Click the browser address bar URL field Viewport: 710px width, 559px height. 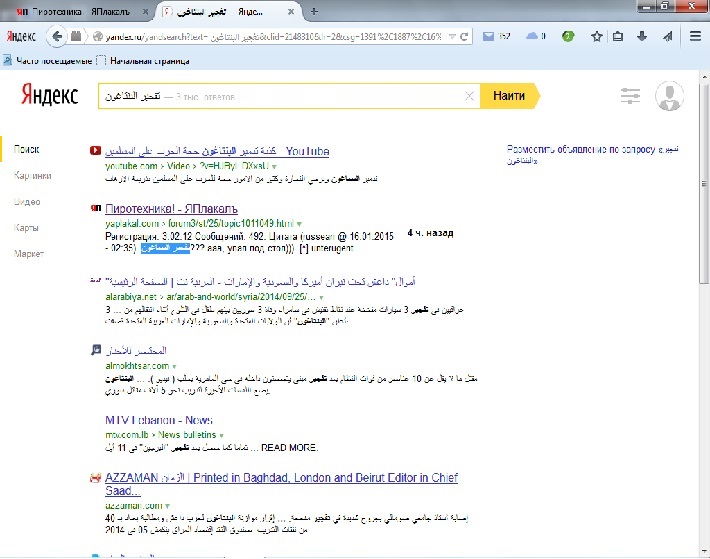274,37
